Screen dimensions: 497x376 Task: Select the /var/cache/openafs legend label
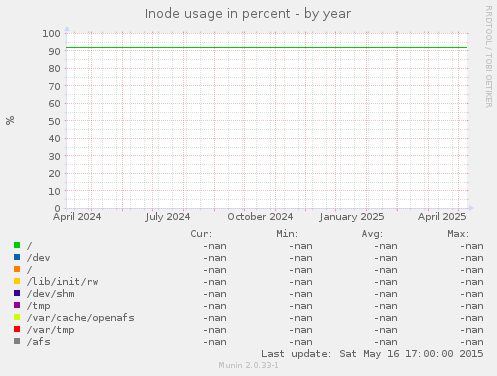[x=81, y=318]
